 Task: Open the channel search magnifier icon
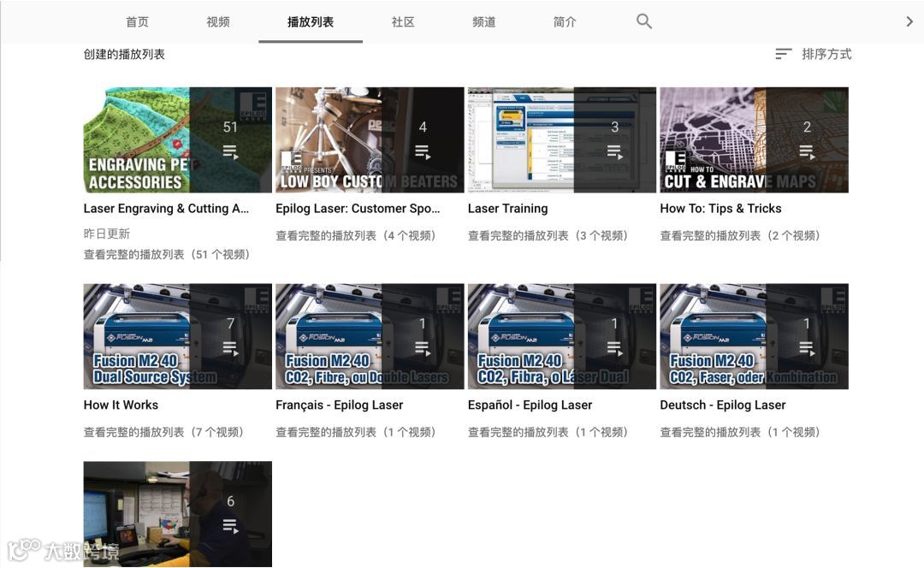point(643,21)
